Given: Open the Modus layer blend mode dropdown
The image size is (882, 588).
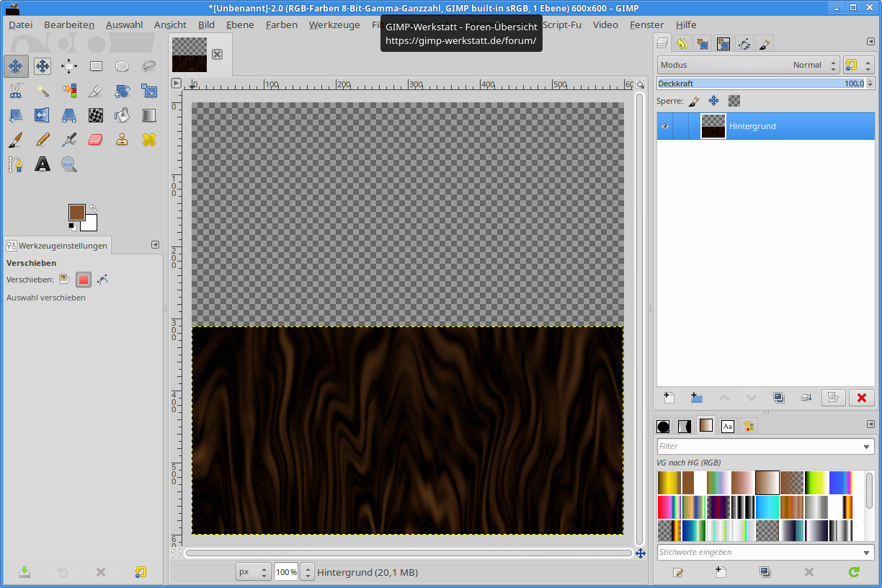Looking at the screenshot, I should 748,65.
